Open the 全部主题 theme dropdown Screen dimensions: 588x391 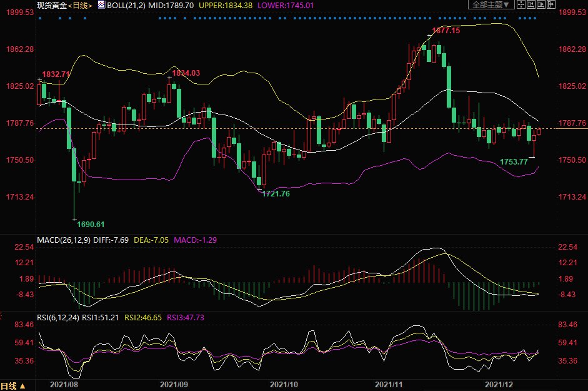[x=491, y=4]
